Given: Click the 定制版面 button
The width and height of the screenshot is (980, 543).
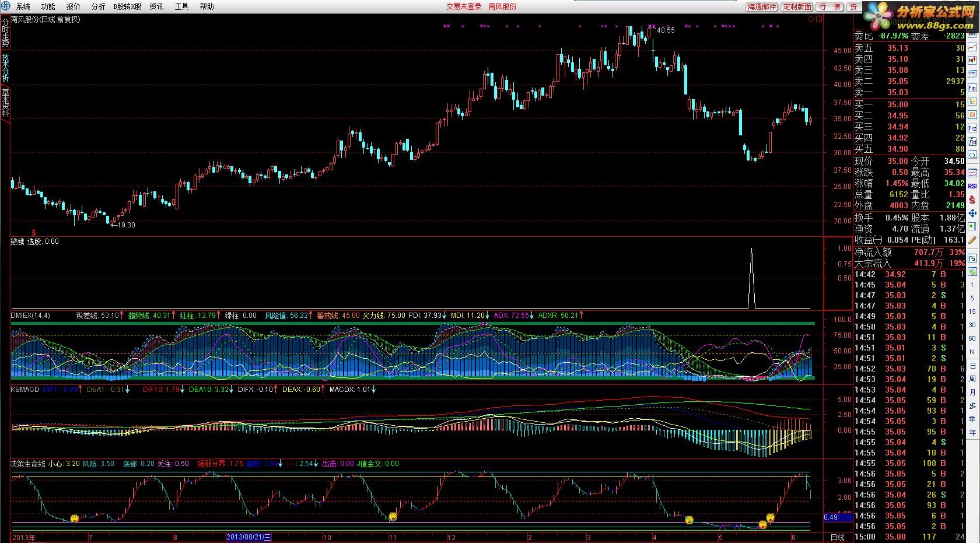Looking at the screenshot, I should [797, 6].
